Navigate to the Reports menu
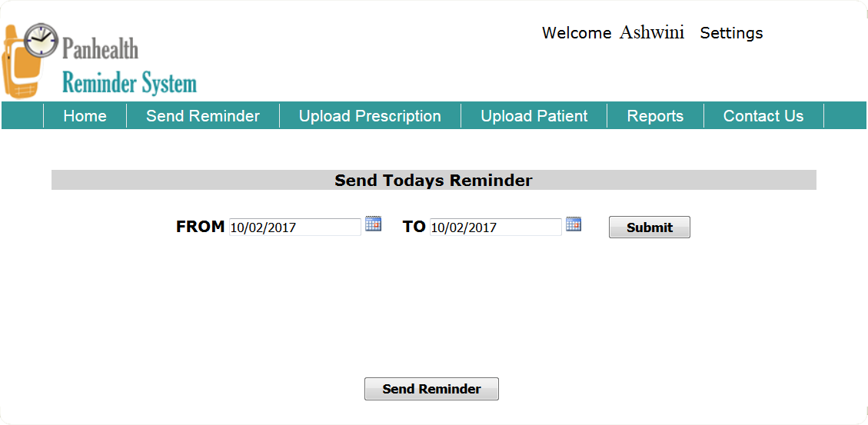 point(655,116)
